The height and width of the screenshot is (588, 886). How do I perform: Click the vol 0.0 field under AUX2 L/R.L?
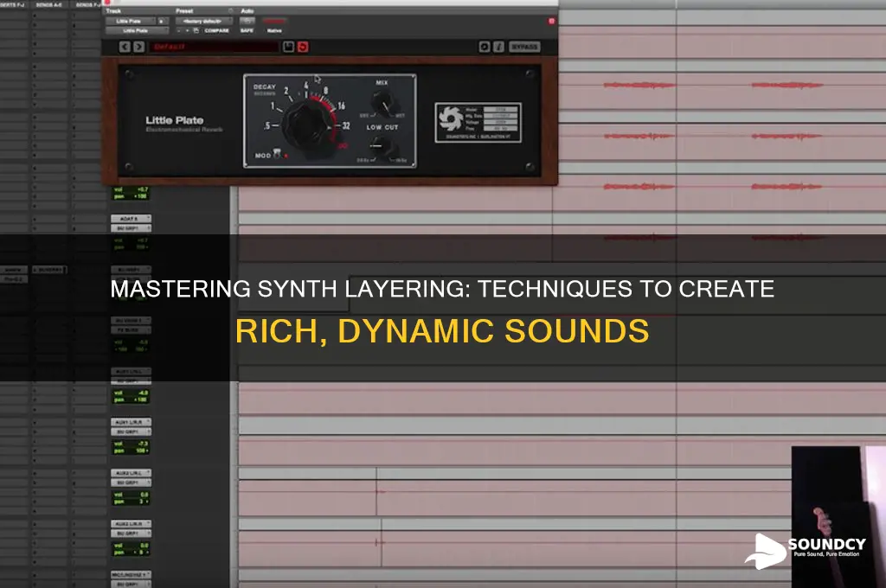(x=131, y=495)
